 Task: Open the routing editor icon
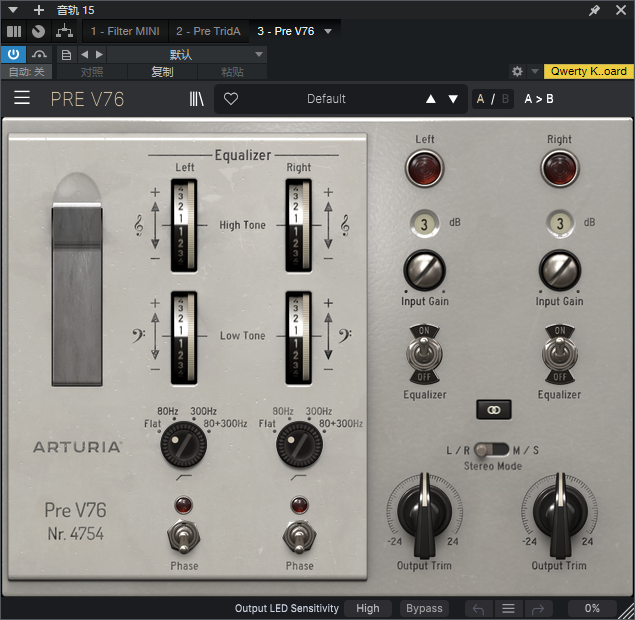tap(64, 31)
